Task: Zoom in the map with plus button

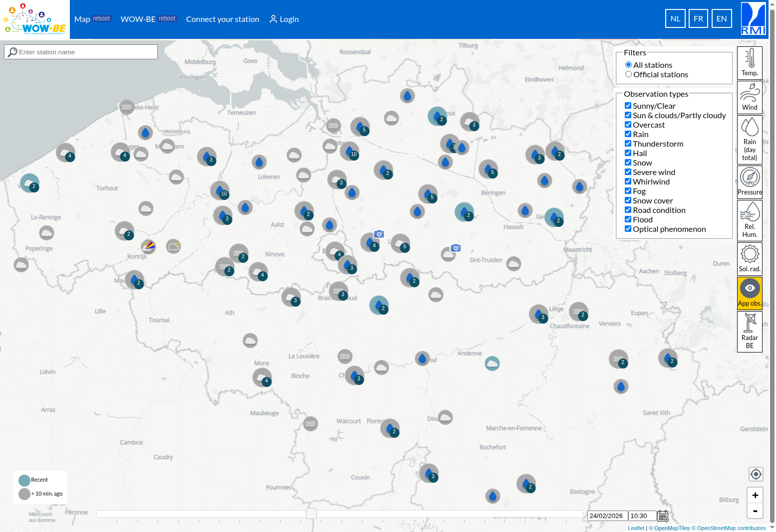Action: 755,495
